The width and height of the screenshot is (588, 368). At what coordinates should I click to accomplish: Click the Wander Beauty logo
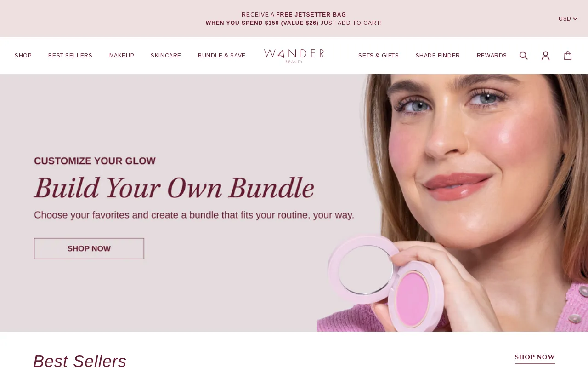coord(294,56)
